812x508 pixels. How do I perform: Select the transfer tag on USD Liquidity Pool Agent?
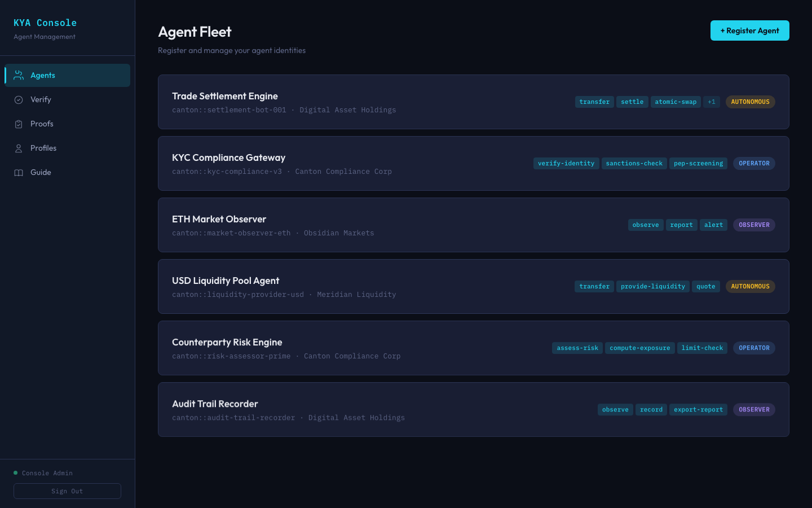tap(594, 286)
